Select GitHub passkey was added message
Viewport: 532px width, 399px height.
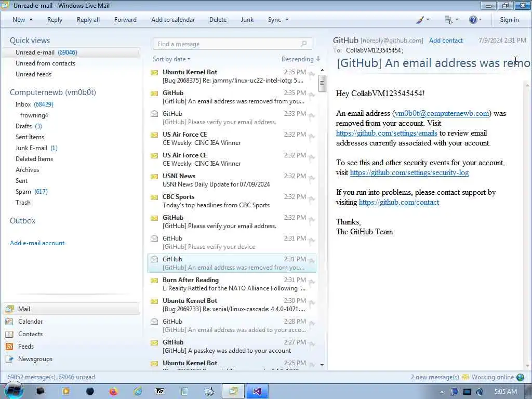click(232, 346)
